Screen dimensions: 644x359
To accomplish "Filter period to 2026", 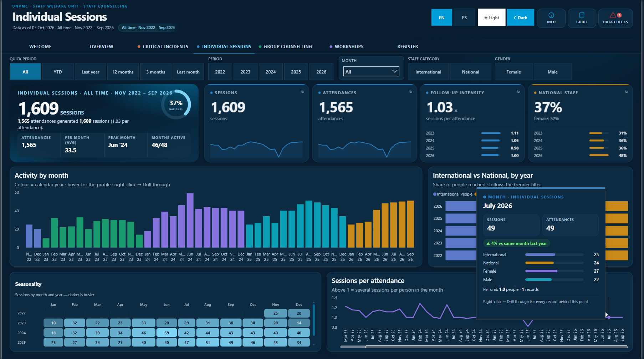I will (x=321, y=72).
